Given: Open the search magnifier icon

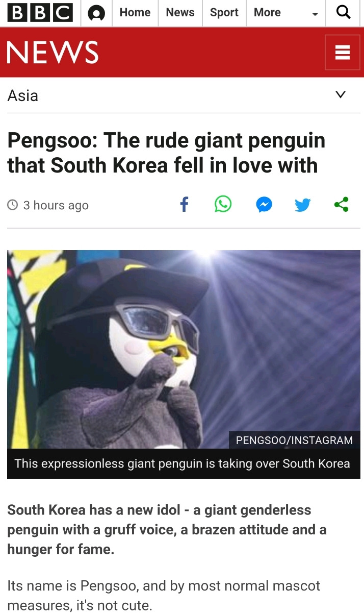Looking at the screenshot, I should tap(344, 13).
